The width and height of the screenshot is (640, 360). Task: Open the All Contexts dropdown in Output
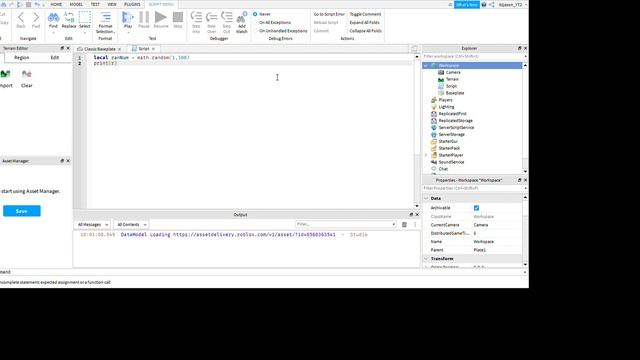pos(131,224)
